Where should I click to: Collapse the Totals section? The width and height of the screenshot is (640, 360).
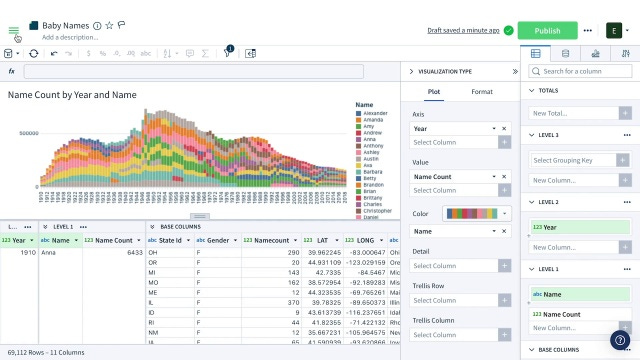(x=531, y=91)
